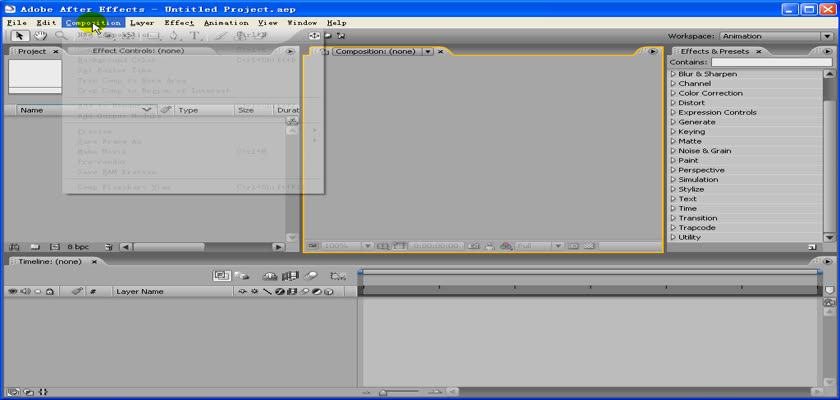Screen dimensions: 840x400
Task: Enable frame blending button in Timeline
Action: click(290, 276)
